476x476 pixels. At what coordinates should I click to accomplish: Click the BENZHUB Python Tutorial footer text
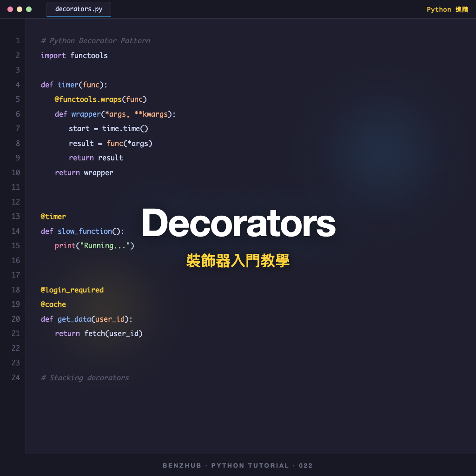coord(238,465)
